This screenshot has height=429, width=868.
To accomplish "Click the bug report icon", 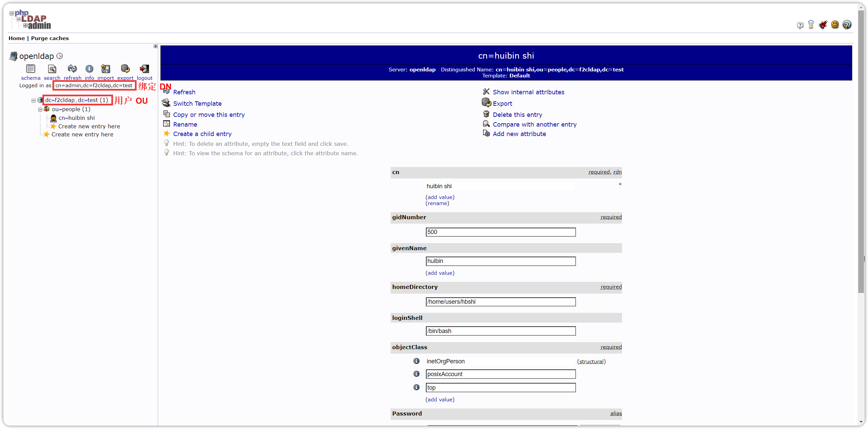I will [823, 25].
